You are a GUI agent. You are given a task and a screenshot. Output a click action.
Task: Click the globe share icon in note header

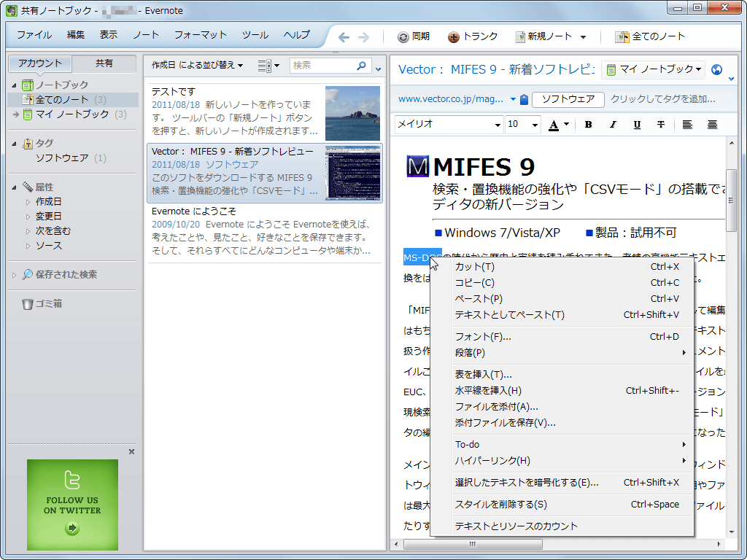click(716, 69)
